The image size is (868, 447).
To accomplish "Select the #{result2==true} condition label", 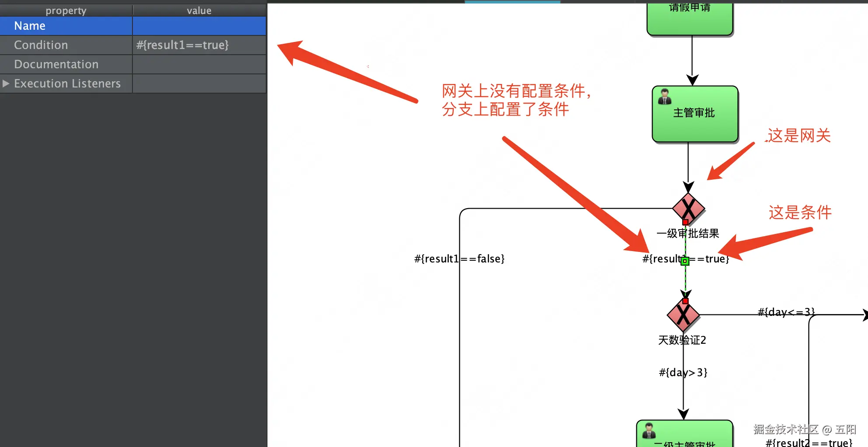I will tap(809, 442).
